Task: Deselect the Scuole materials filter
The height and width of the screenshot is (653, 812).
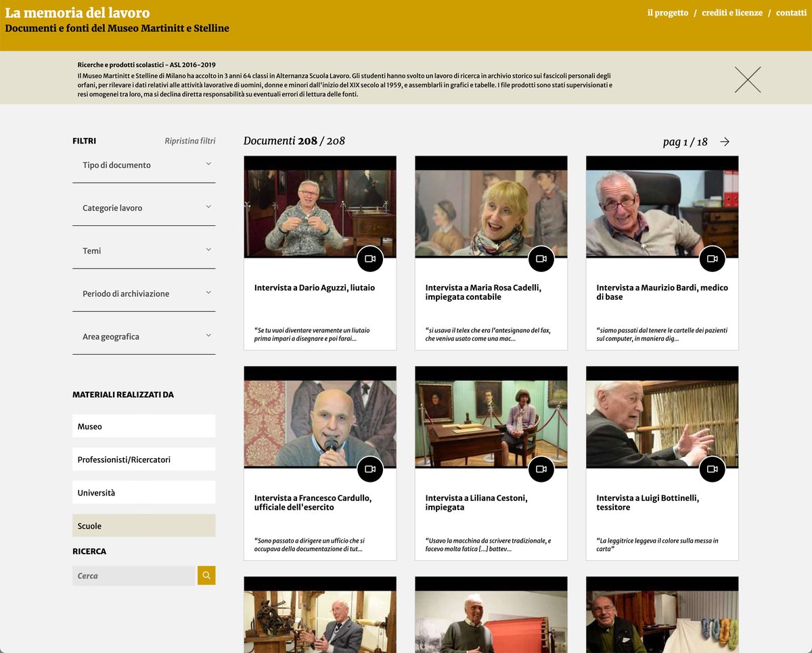Action: point(144,526)
